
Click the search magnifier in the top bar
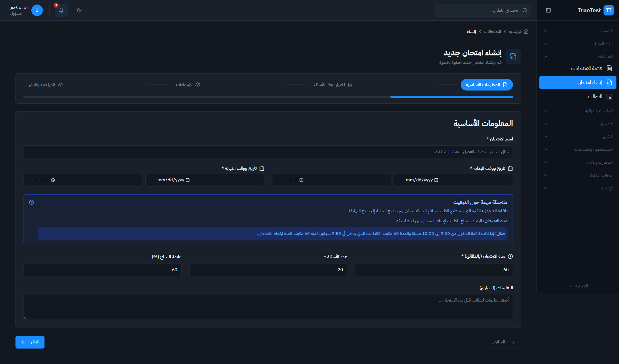pos(525,10)
